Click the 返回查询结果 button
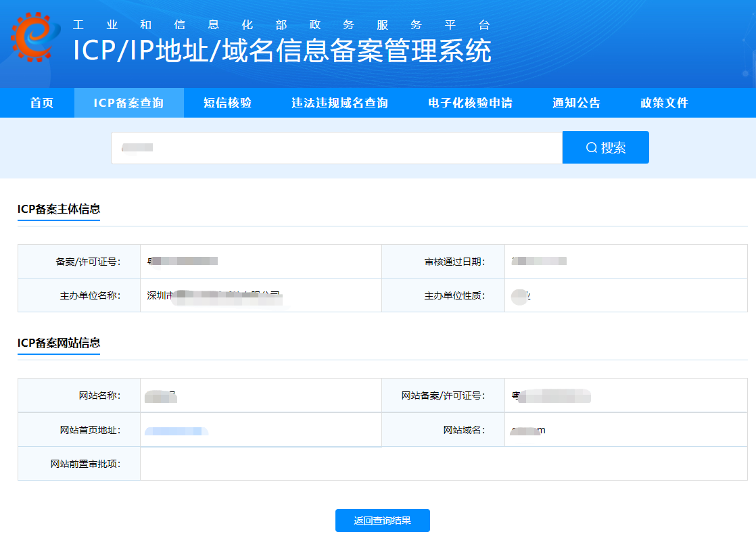The height and width of the screenshot is (555, 756). point(382,521)
